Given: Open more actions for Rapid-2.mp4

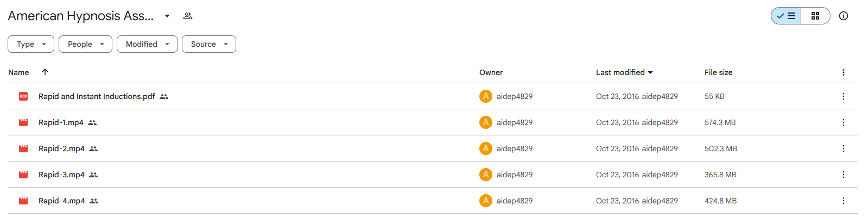Looking at the screenshot, I should click(844, 148).
